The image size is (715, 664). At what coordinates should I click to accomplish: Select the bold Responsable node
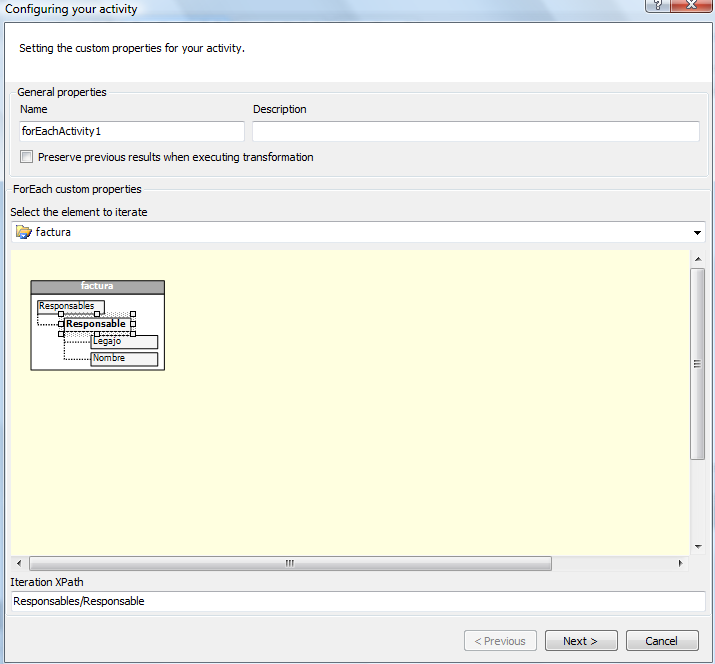(x=97, y=324)
